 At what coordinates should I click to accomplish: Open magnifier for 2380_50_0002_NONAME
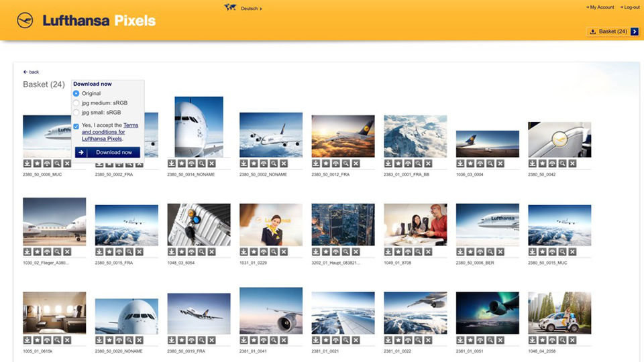274,164
